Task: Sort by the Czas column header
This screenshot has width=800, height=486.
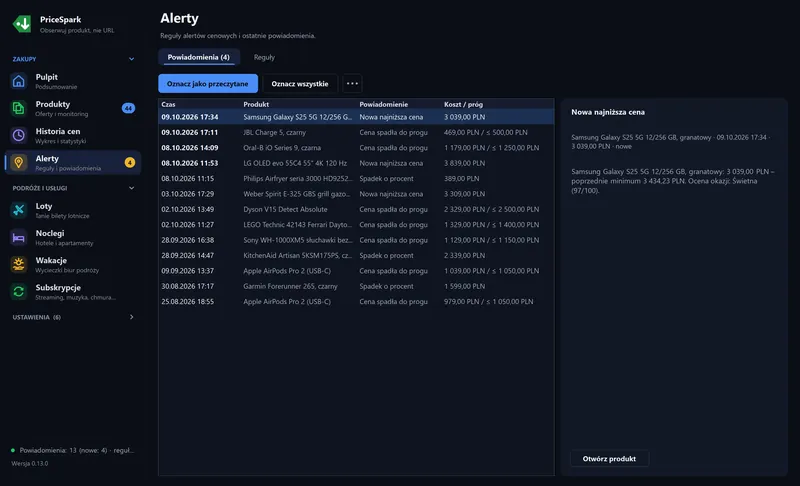Action: click(x=168, y=104)
